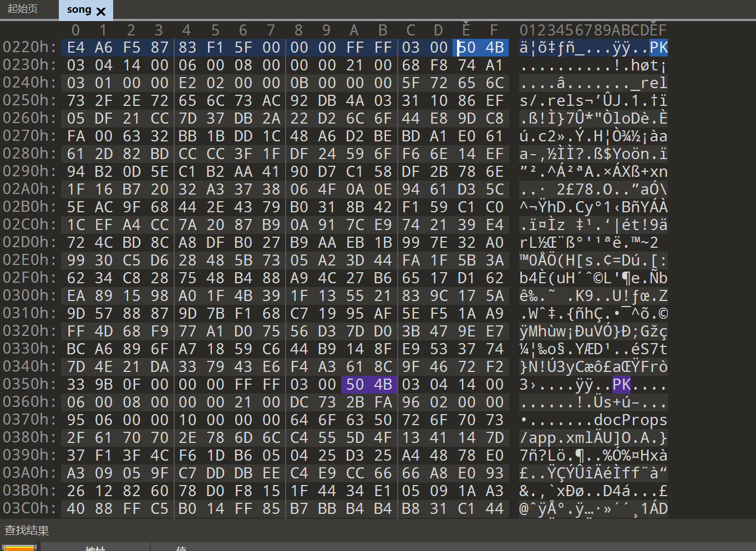Click purple PK text in row 0350h
The width and height of the screenshot is (756, 551).
point(621,385)
